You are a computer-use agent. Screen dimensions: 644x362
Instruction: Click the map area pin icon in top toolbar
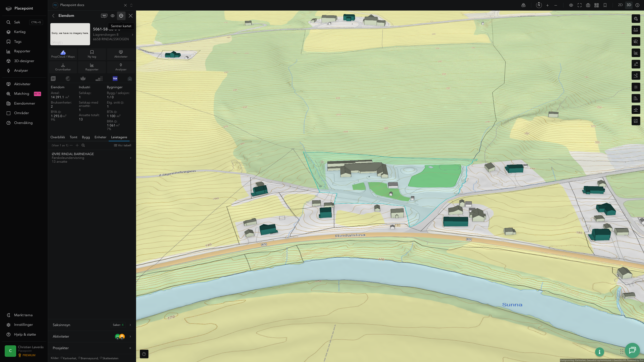click(524, 5)
